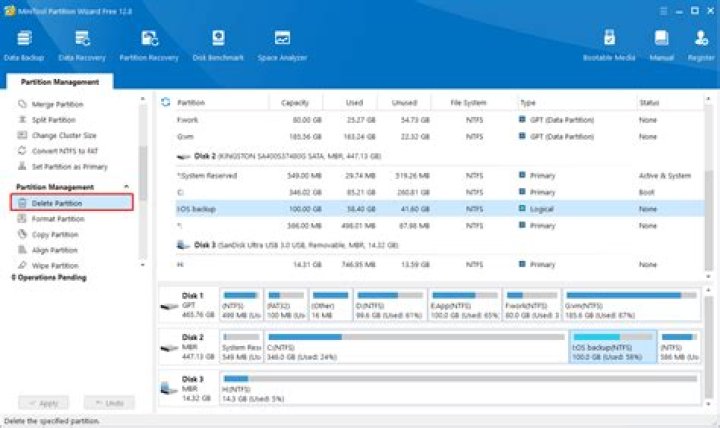Select the E:App(NTFS) block on Disk 1

pyautogui.click(x=465, y=305)
